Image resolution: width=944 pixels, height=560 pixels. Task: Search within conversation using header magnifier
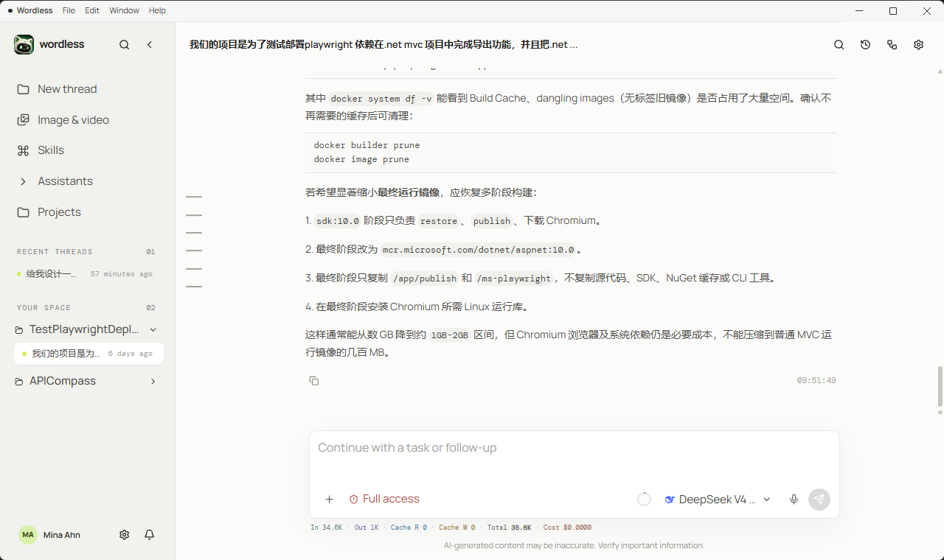tap(839, 45)
